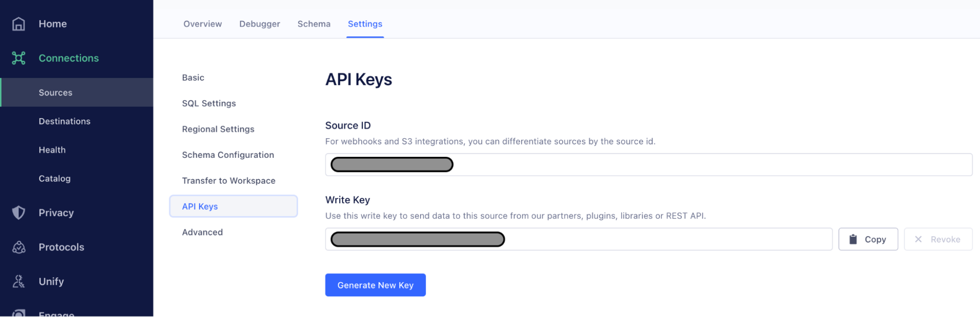Image resolution: width=980 pixels, height=317 pixels.
Task: Open the Debugger tab
Action: pos(259,24)
